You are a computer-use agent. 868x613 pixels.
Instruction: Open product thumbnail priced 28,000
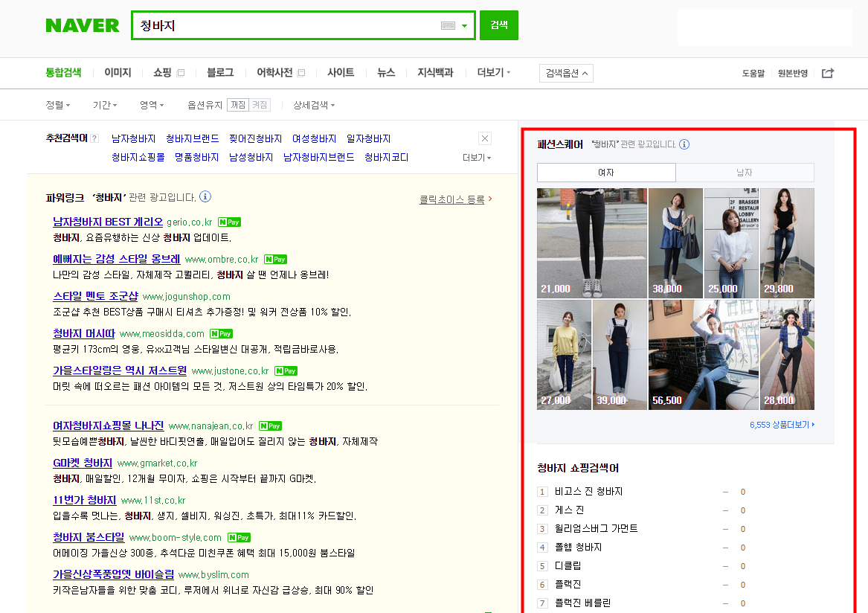pyautogui.click(x=787, y=355)
